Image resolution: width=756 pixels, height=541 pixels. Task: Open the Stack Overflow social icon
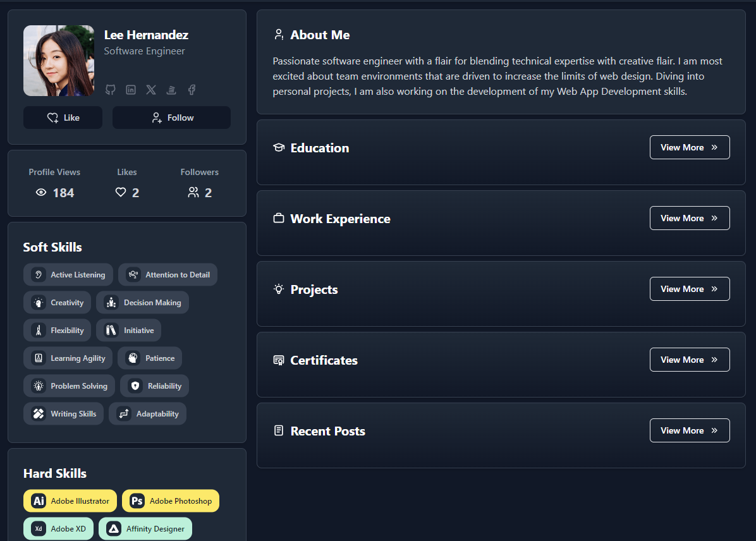pyautogui.click(x=171, y=90)
